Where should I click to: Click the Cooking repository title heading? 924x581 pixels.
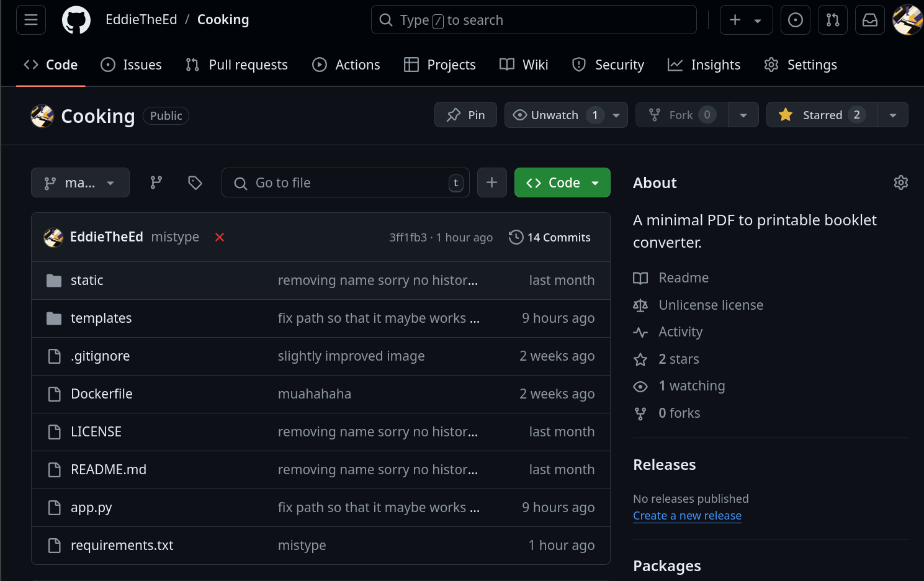tap(98, 116)
